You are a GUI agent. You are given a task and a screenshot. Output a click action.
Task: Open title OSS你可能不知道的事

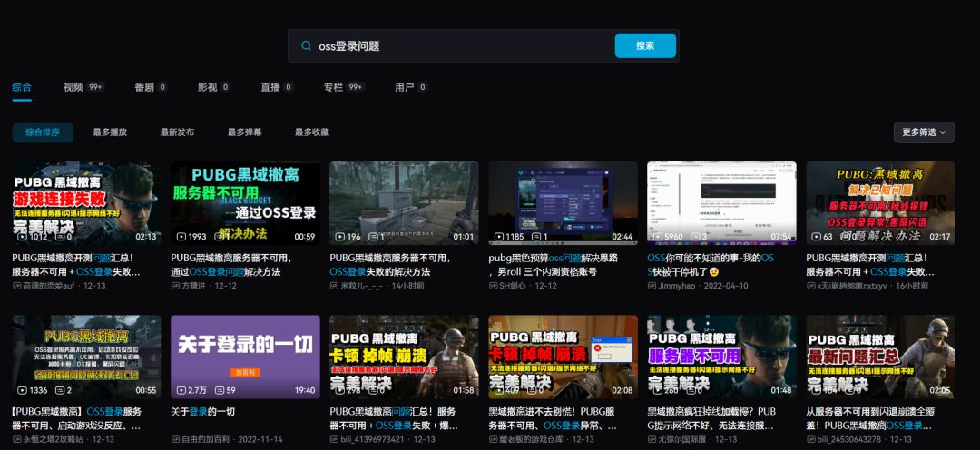click(711, 265)
